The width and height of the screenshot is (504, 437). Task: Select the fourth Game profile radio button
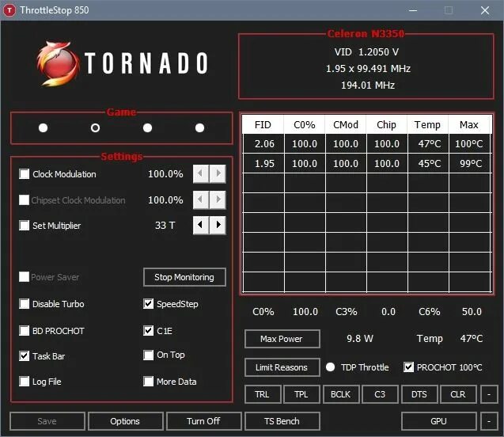point(199,128)
